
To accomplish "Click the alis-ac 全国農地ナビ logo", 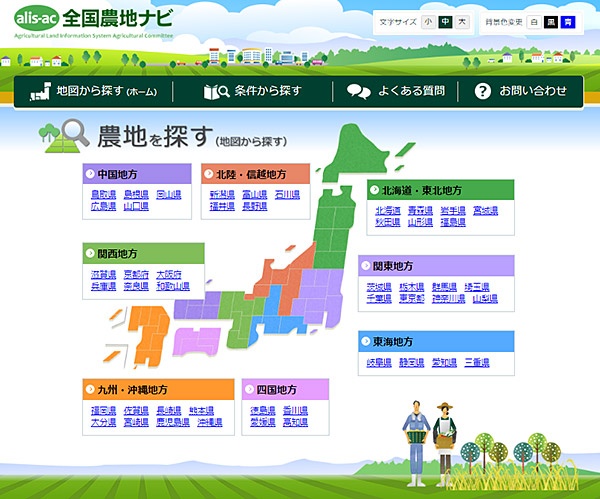I will [94, 21].
